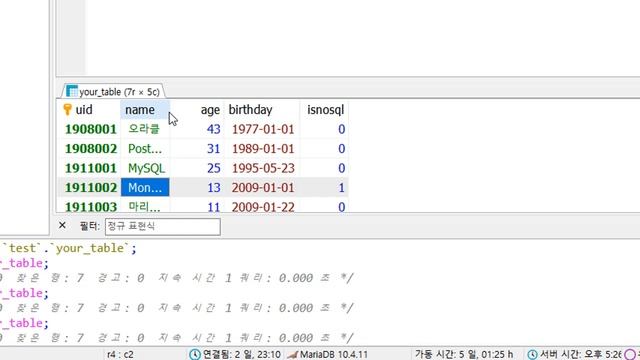Select isnosql cell in row 1908002
This screenshot has width=640, height=360.
coord(324,149)
